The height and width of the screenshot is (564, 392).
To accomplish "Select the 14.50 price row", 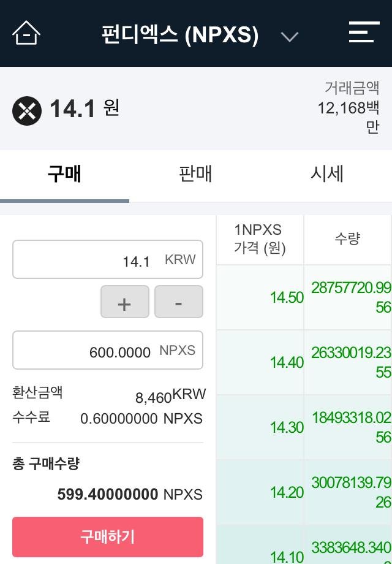I will point(260,297).
